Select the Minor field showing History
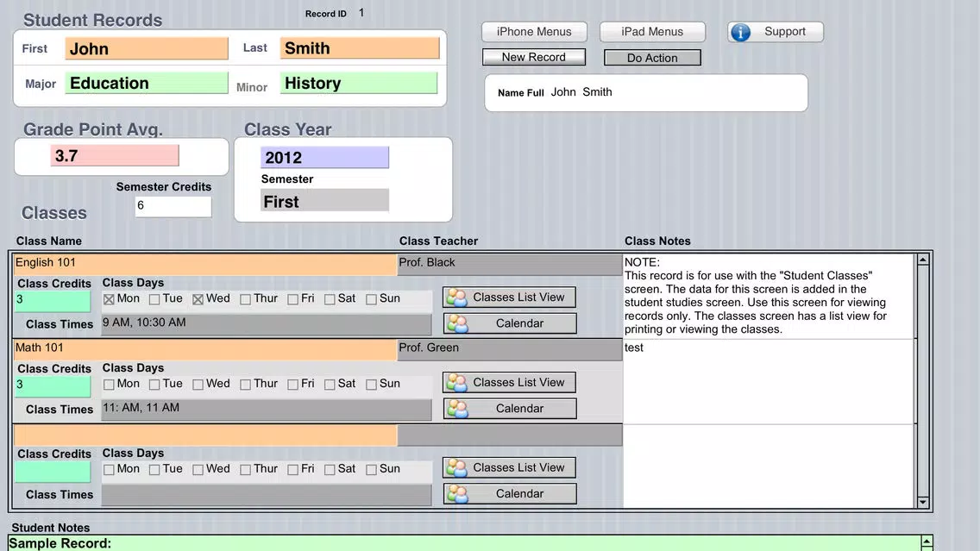 (x=359, y=83)
